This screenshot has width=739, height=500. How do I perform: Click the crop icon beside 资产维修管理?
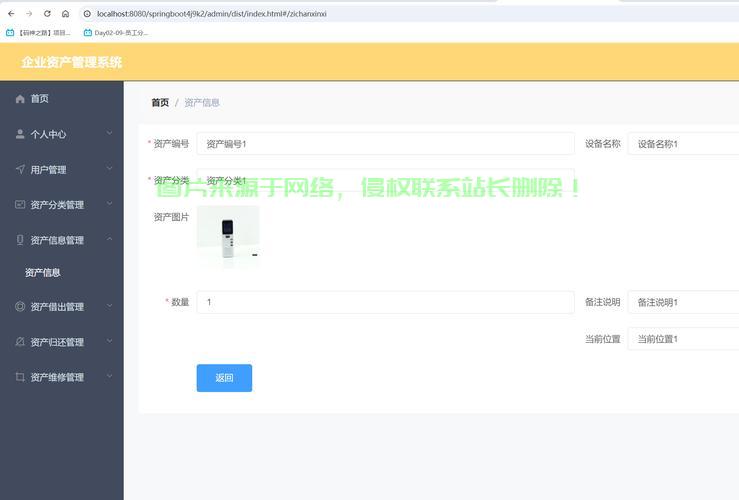(x=20, y=377)
